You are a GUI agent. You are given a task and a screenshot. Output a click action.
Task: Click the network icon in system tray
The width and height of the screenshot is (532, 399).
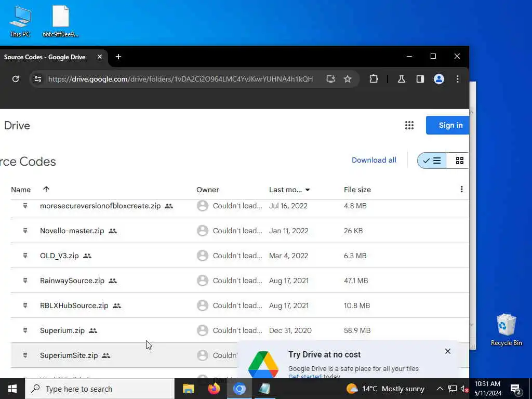coord(453,389)
